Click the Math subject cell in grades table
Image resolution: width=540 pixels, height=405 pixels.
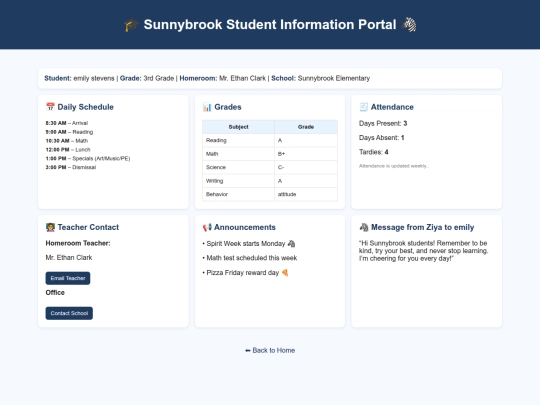coord(238,154)
